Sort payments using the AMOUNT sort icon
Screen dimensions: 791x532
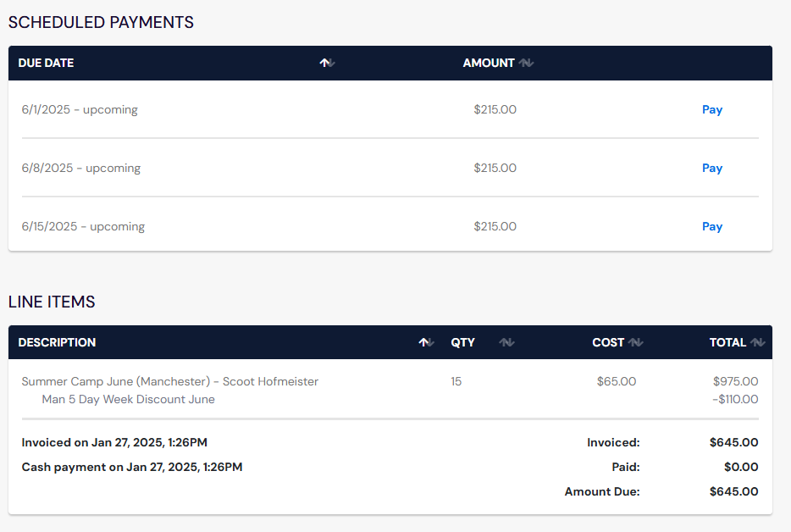524,62
